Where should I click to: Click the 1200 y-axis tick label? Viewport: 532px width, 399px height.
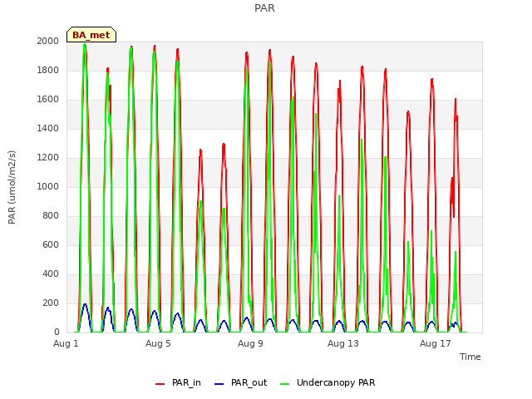pyautogui.click(x=48, y=157)
